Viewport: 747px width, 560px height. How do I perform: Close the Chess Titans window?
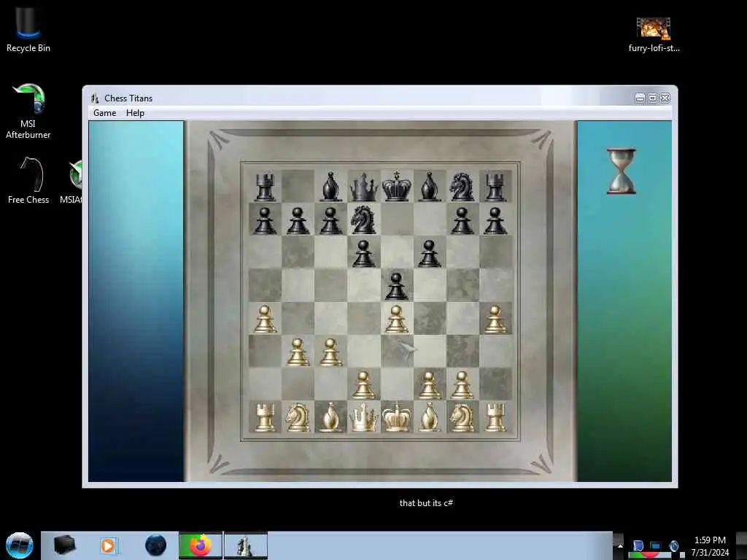click(665, 98)
